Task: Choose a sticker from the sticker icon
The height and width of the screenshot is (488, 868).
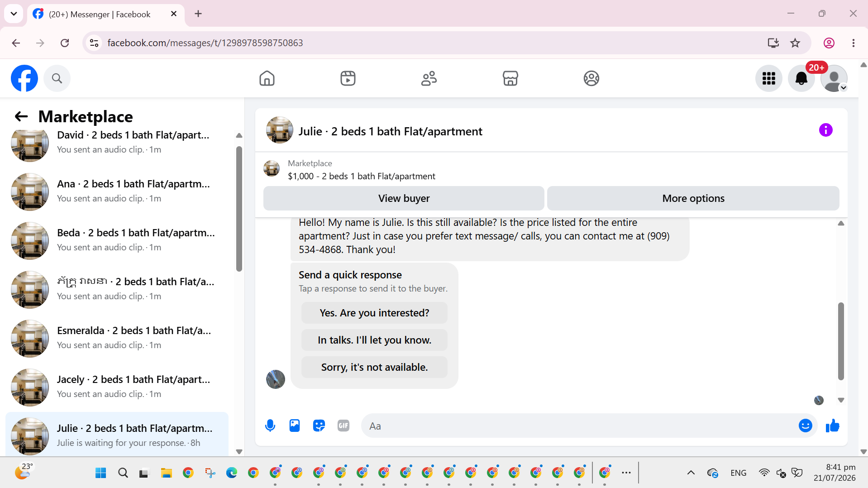Action: [x=319, y=426]
